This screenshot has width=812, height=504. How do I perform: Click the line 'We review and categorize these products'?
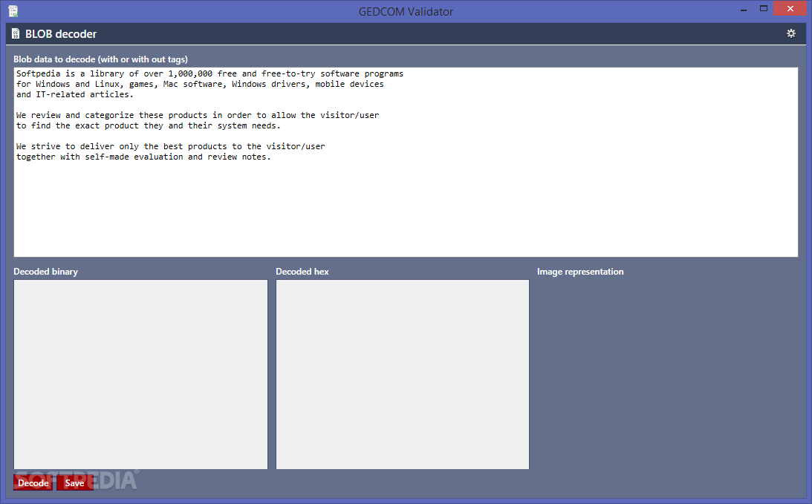tap(198, 115)
